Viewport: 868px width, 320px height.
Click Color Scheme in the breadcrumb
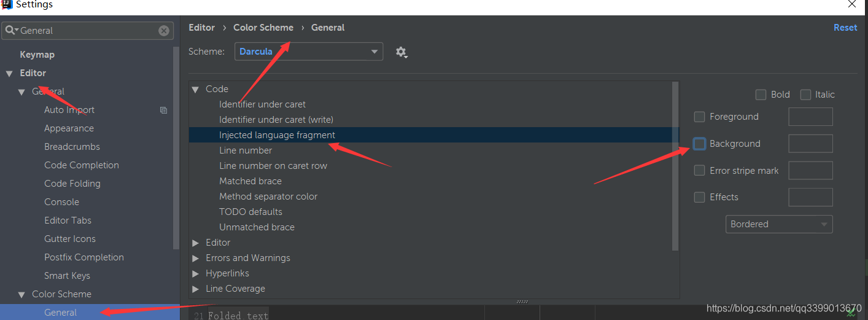[263, 28]
